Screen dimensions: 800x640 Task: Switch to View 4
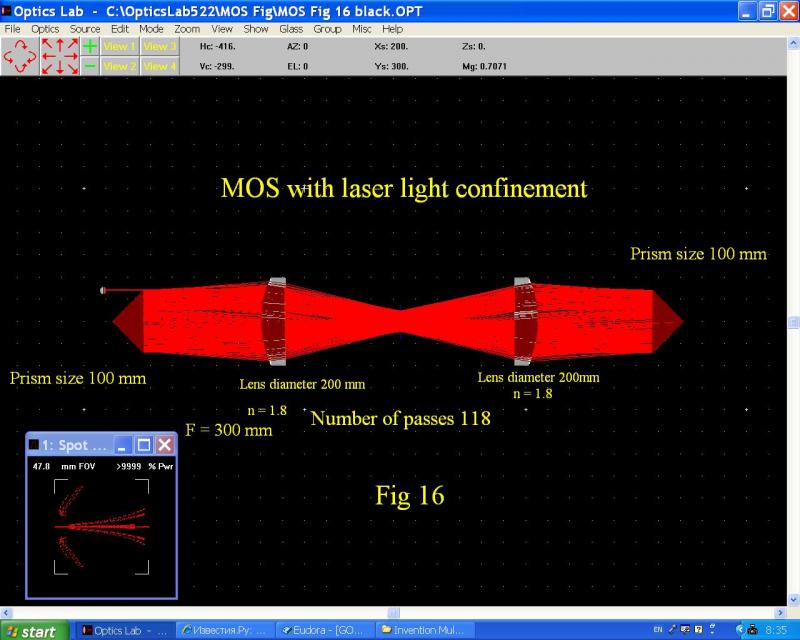pyautogui.click(x=159, y=66)
